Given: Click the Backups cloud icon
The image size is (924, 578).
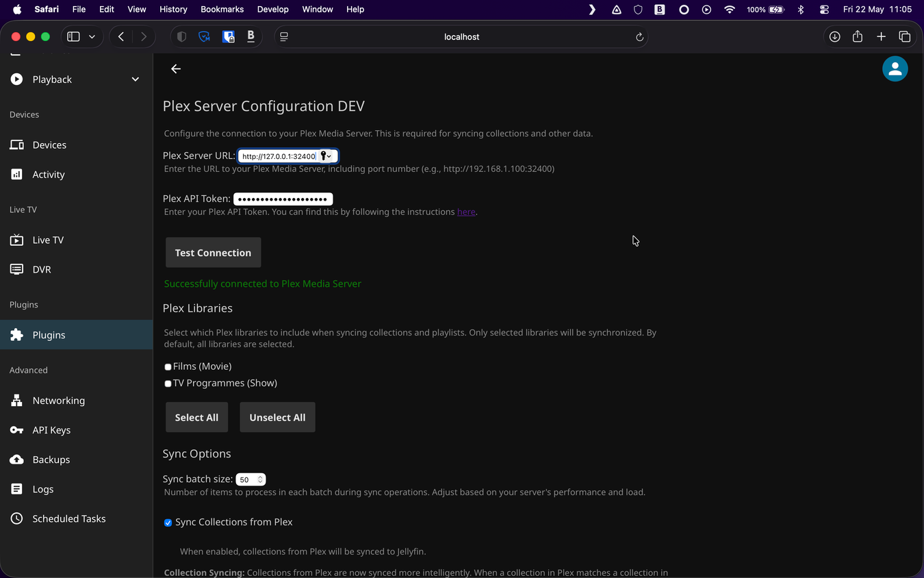Looking at the screenshot, I should pyautogui.click(x=16, y=460).
